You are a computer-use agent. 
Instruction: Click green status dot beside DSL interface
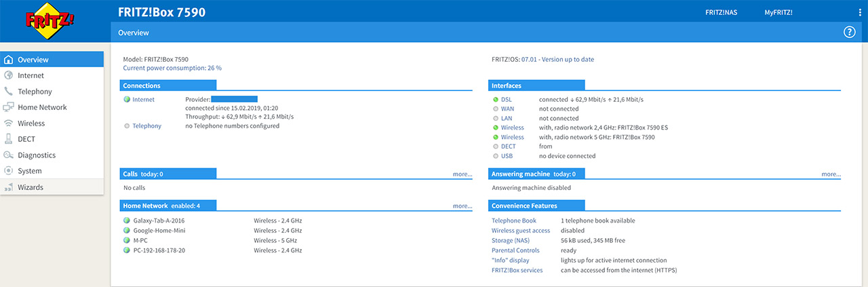pos(496,100)
